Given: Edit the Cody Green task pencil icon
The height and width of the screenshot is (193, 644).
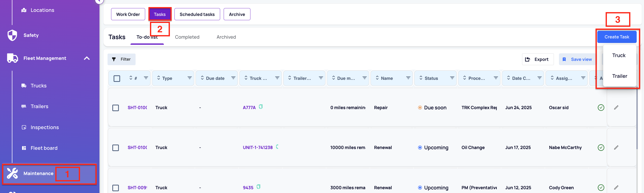Looking at the screenshot, I should click(x=616, y=188).
